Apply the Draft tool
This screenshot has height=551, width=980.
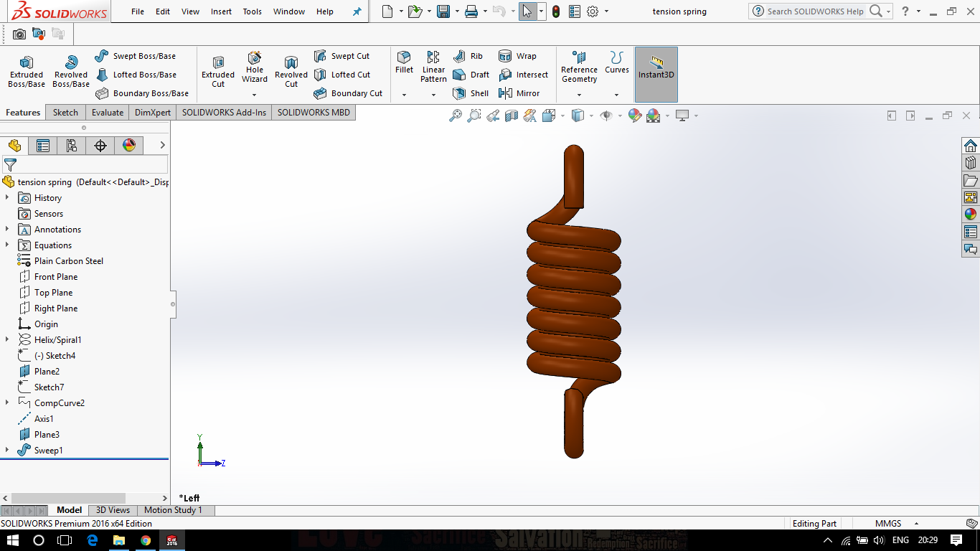pos(471,75)
